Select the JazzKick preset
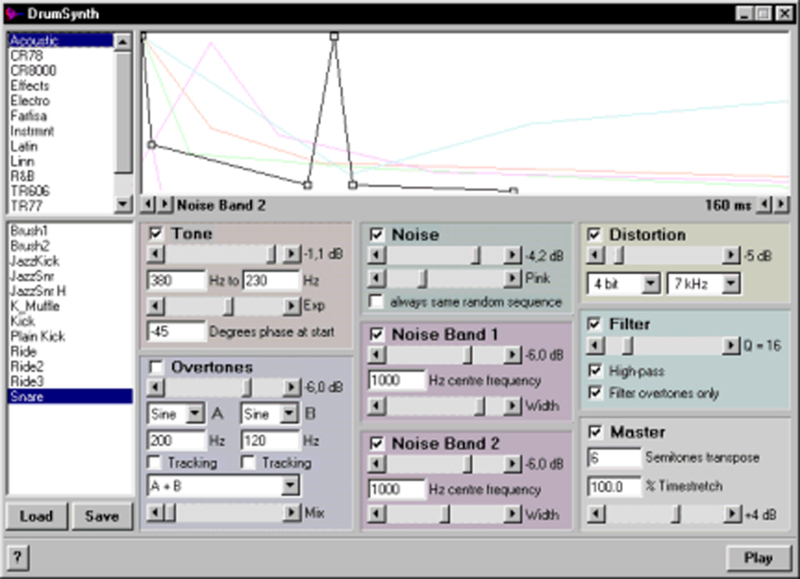The height and width of the screenshot is (579, 800). pos(70,261)
